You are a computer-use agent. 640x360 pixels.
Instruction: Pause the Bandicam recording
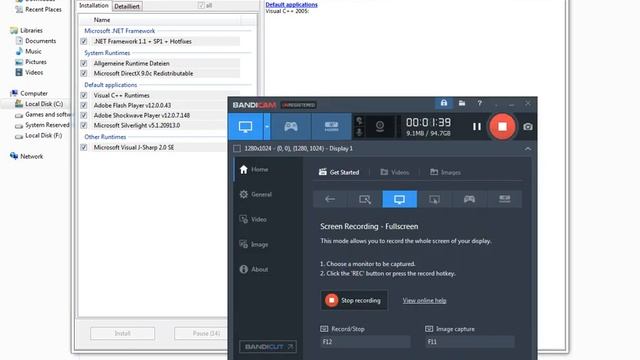pos(476,127)
